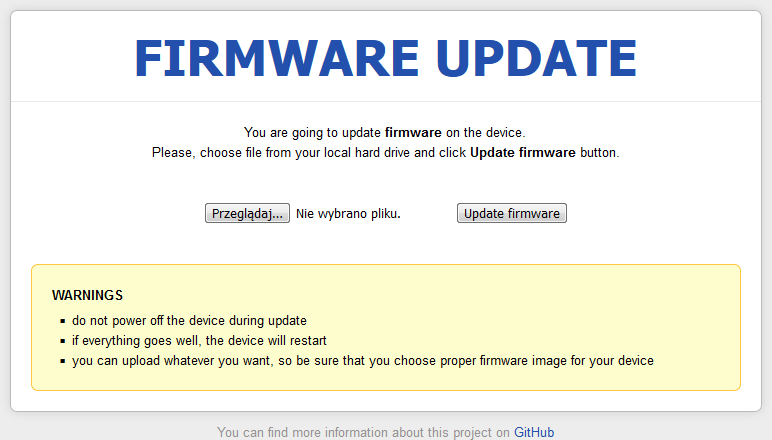Viewport: 772px width, 440px height.
Task: Click bullet marker beside restart warning
Action: [x=62, y=342]
